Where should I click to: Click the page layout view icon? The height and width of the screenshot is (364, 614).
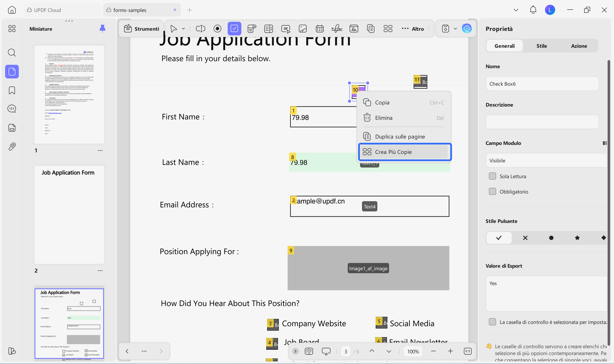click(309, 351)
